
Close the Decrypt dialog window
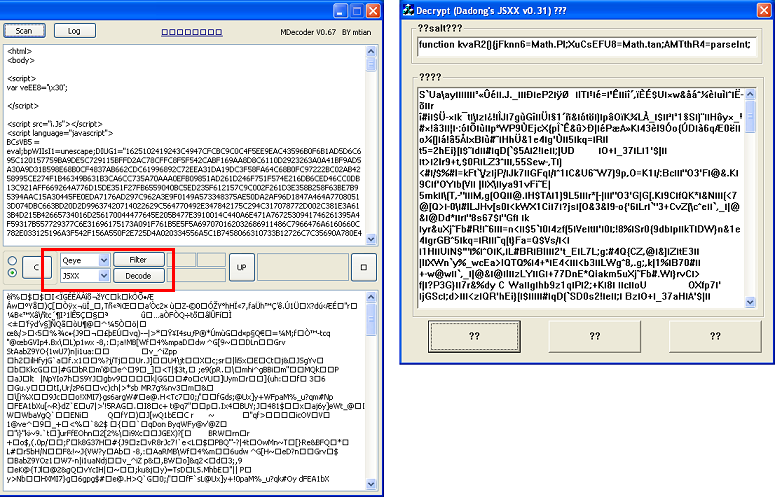[761, 10]
